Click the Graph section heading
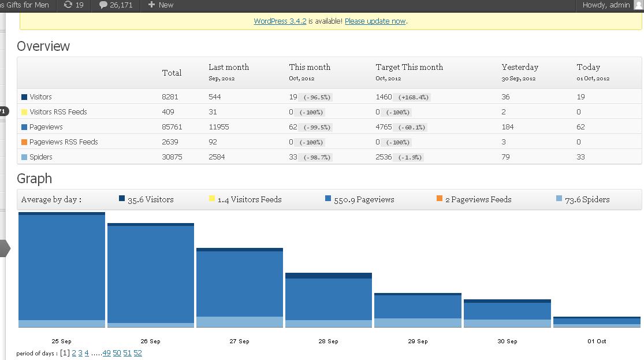The height and width of the screenshot is (360, 644). pyautogui.click(x=35, y=179)
